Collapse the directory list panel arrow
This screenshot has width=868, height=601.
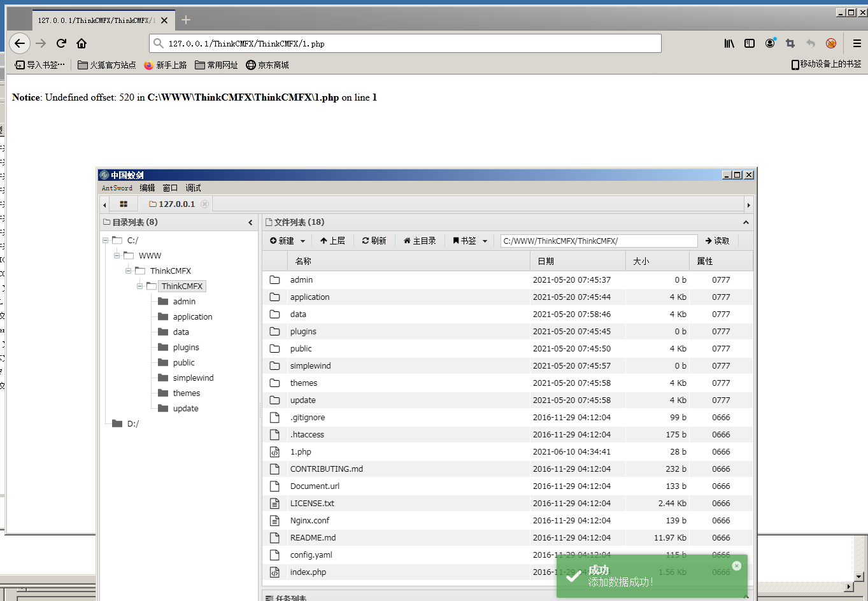coord(250,222)
